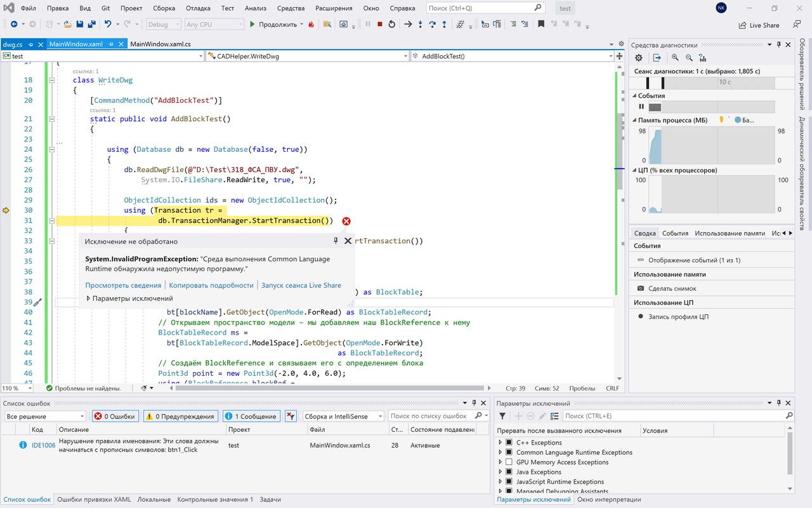The height and width of the screenshot is (508, 812).
Task: Collapse the Память процесса section
Action: click(x=634, y=120)
